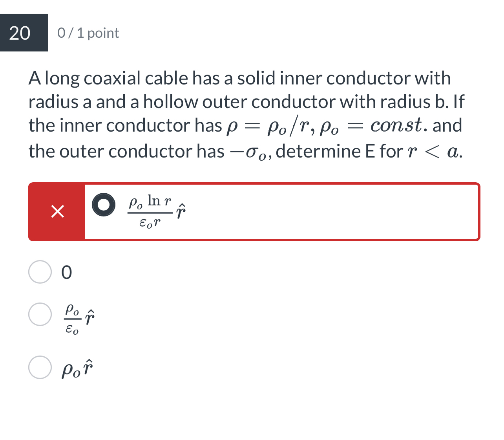504x440 pixels.
Task: Click the red X incorrect answer icon
Action: pos(57,212)
